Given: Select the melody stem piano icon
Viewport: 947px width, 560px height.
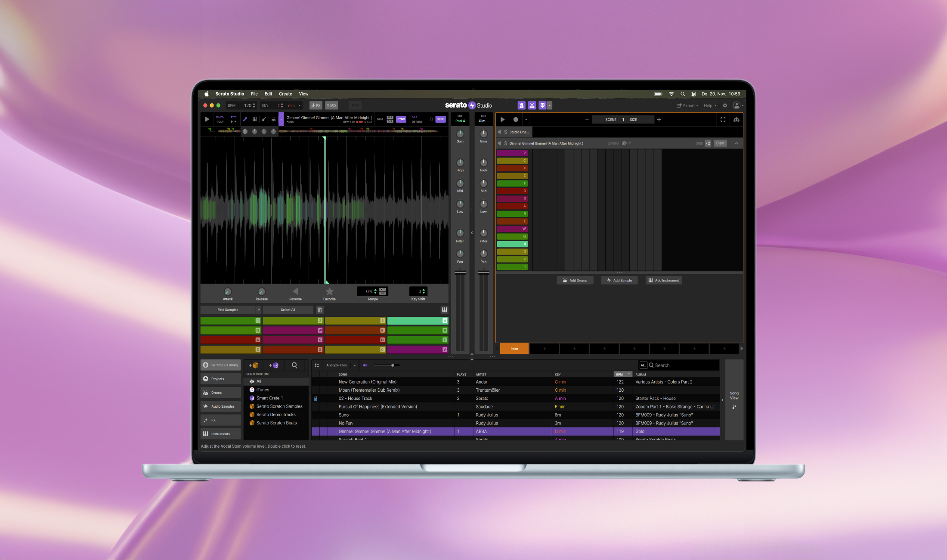Looking at the screenshot, I should pyautogui.click(x=255, y=119).
